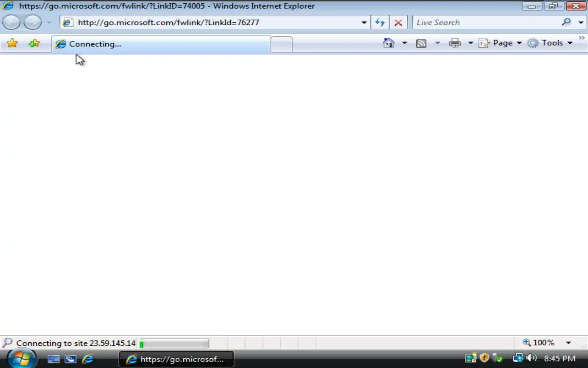This screenshot has height=368, width=588.
Task: Click the RSS Feeds icon
Action: [x=421, y=43]
